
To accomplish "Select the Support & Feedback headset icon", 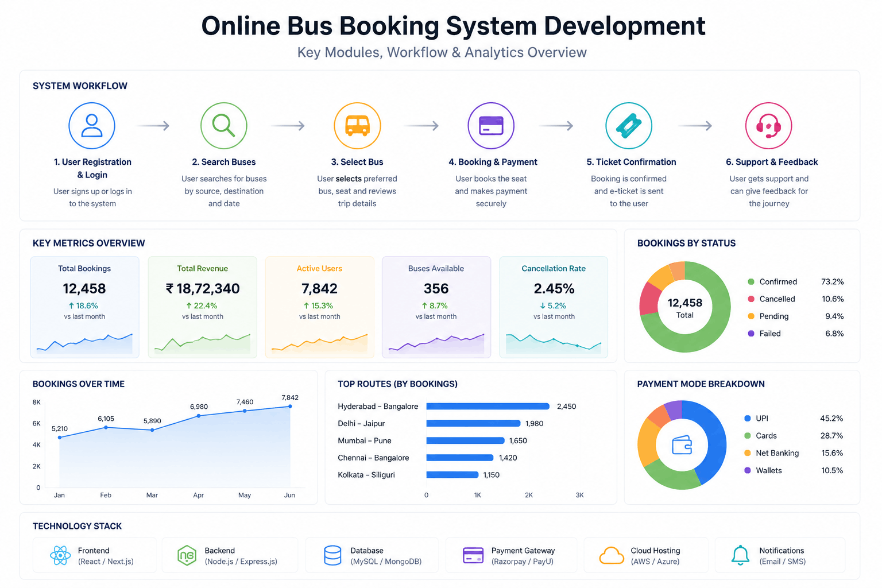I will click(x=768, y=126).
